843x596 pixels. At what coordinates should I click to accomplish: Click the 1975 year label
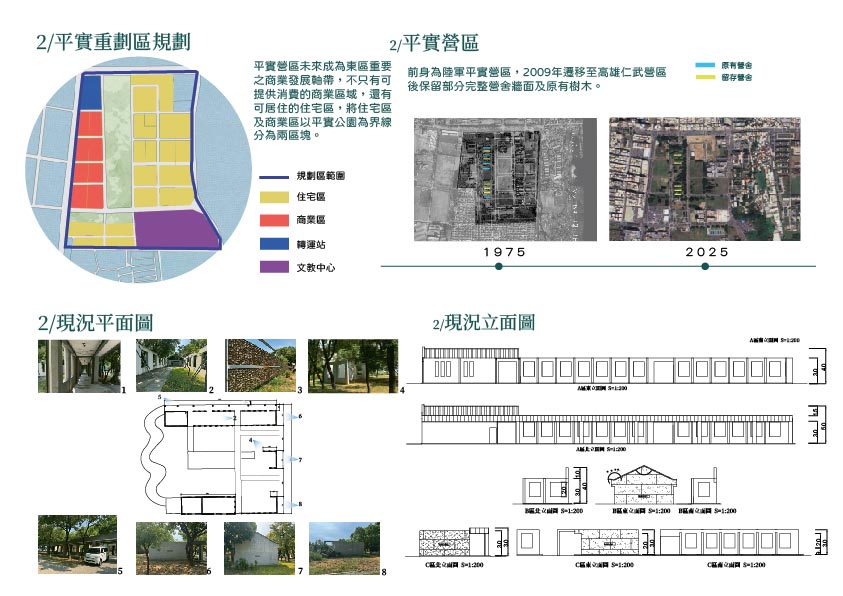504,252
